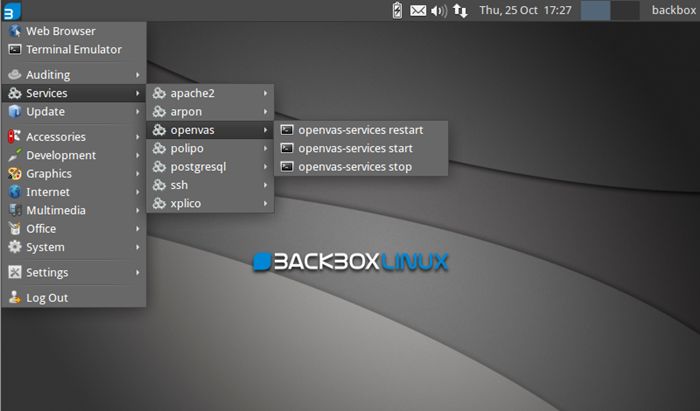
Task: Click the postgresql gears icon
Action: pyautogui.click(x=159, y=166)
